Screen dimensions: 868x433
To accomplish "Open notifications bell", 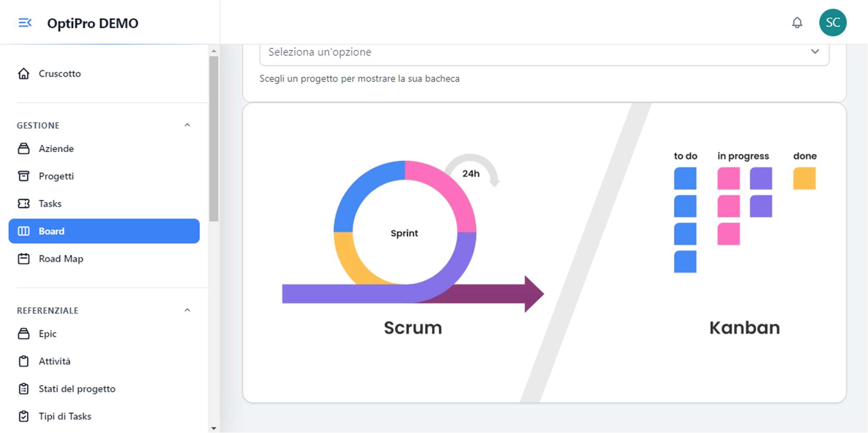I will (x=797, y=22).
